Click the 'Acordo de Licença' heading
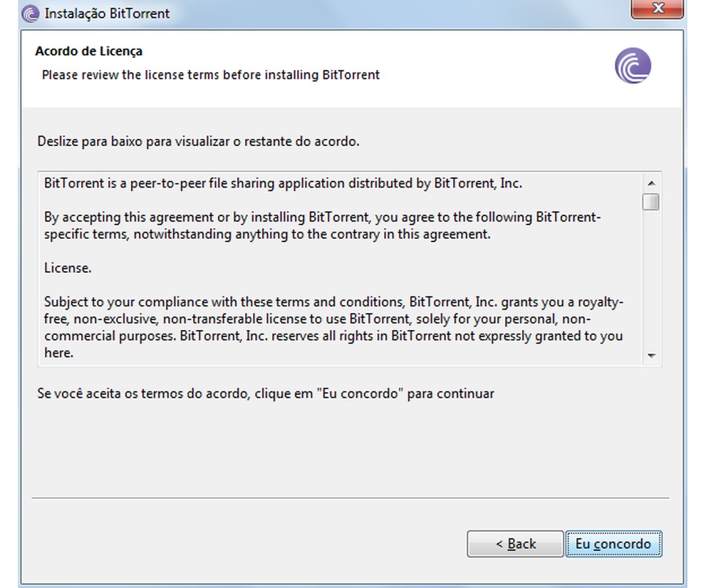Viewport: 701px width, 588px height. coord(89,51)
